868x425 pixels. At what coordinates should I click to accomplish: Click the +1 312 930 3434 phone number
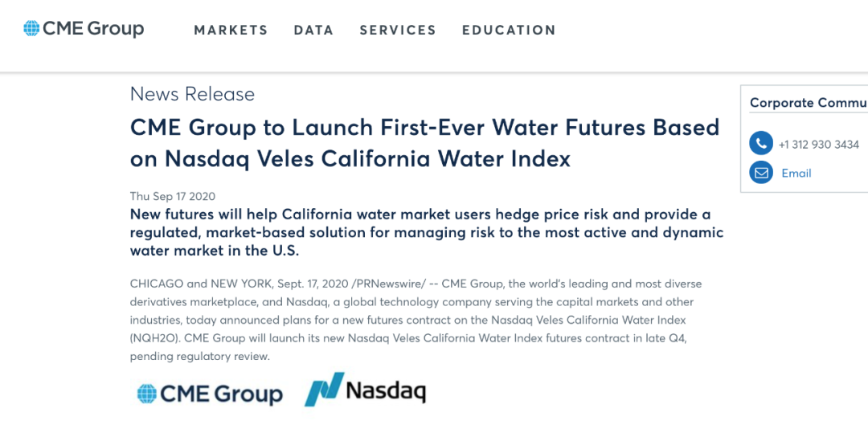point(819,145)
